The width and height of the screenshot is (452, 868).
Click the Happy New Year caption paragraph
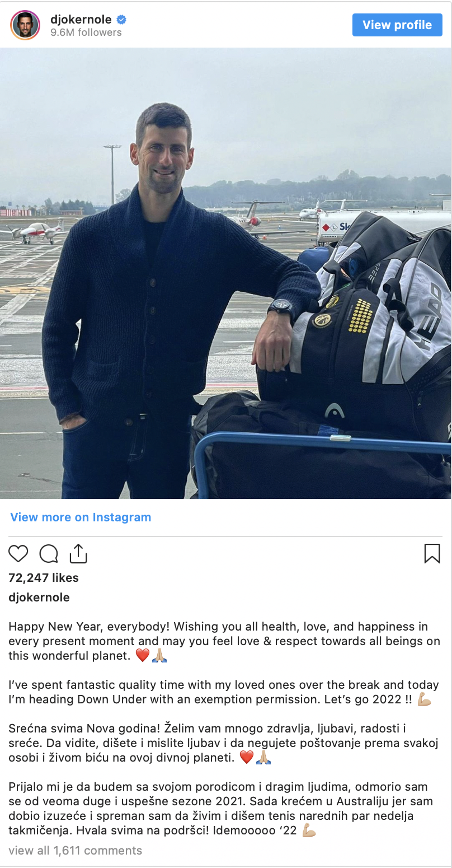point(224,641)
